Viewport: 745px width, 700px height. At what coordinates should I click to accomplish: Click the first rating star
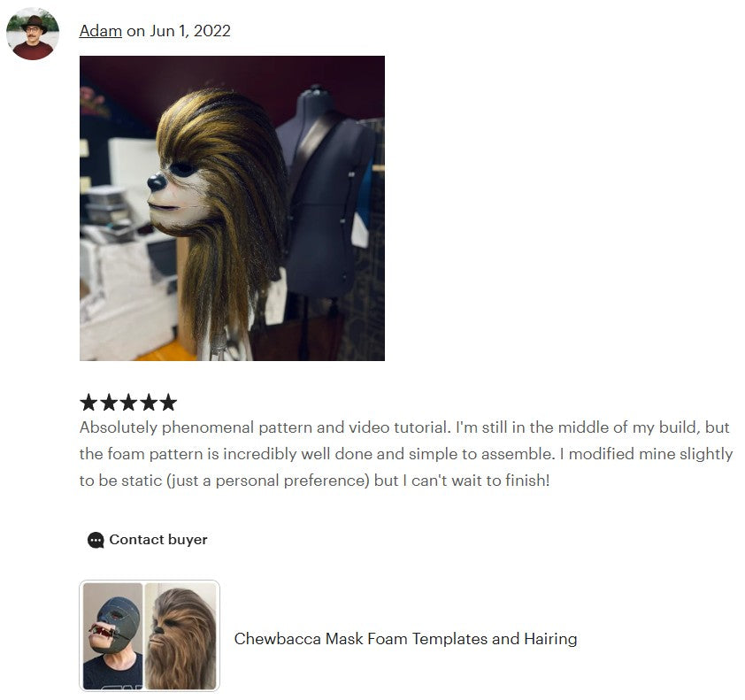pos(88,402)
